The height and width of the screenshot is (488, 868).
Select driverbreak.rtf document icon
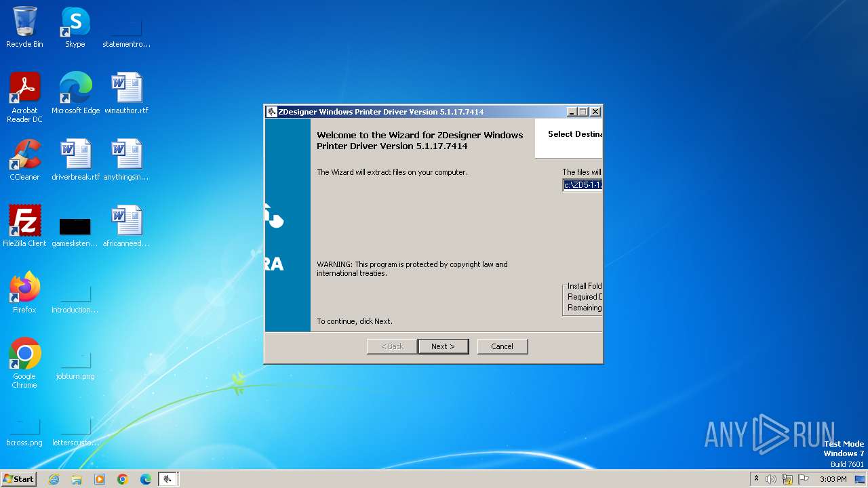(75, 160)
